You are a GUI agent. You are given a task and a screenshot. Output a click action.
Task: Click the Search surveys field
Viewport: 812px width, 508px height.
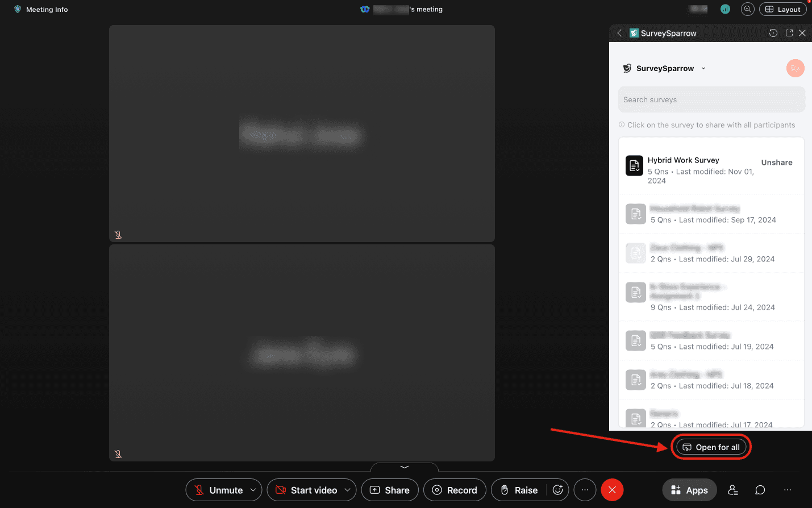711,99
